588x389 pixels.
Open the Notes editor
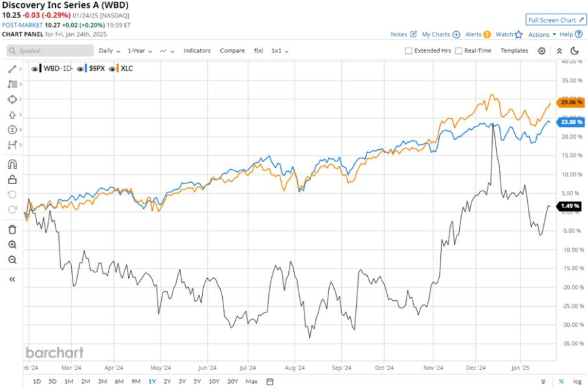403,34
